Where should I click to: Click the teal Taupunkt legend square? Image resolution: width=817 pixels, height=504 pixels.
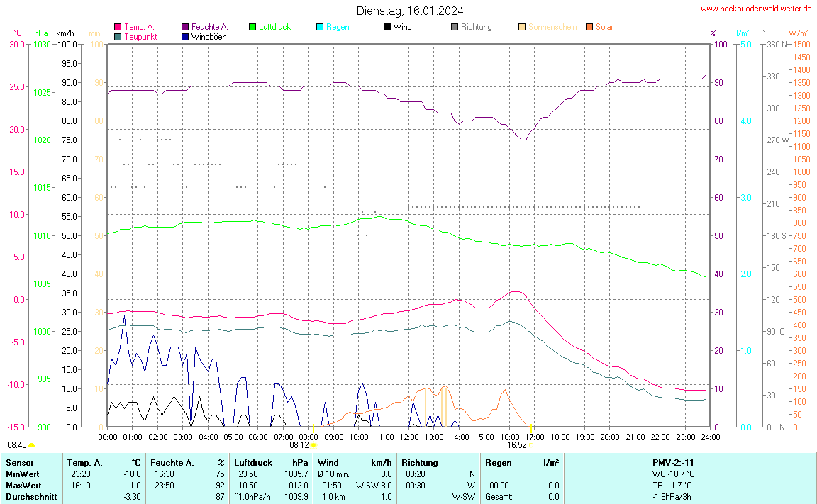[x=118, y=37]
